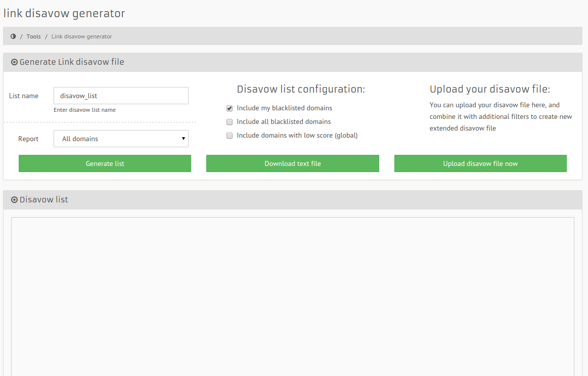Click the Download text file button
Image resolution: width=588 pixels, height=376 pixels.
[292, 163]
